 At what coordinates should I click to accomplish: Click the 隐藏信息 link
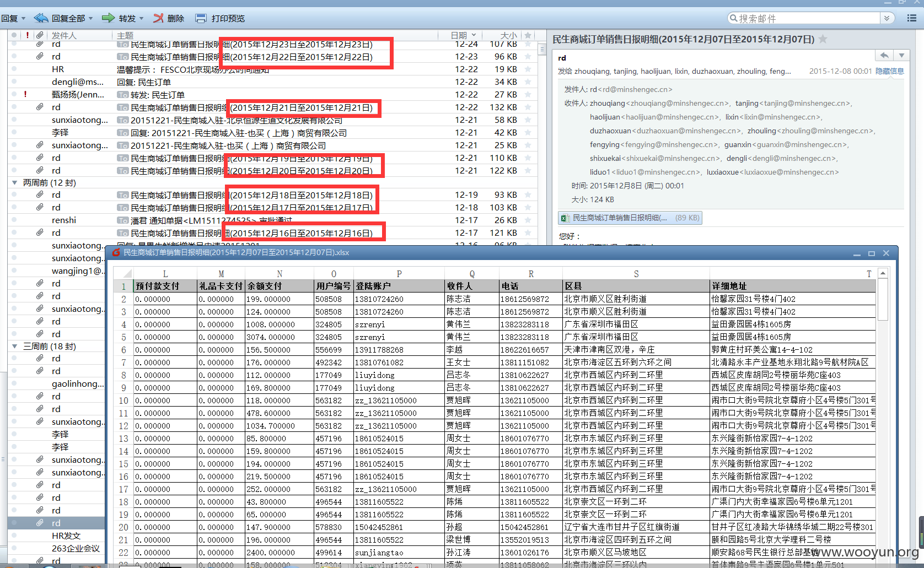(x=889, y=71)
